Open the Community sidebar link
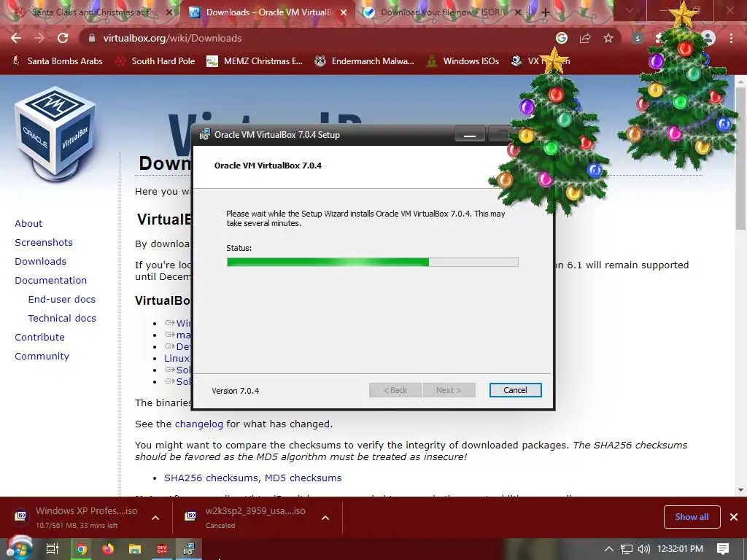The image size is (747, 560). click(42, 356)
